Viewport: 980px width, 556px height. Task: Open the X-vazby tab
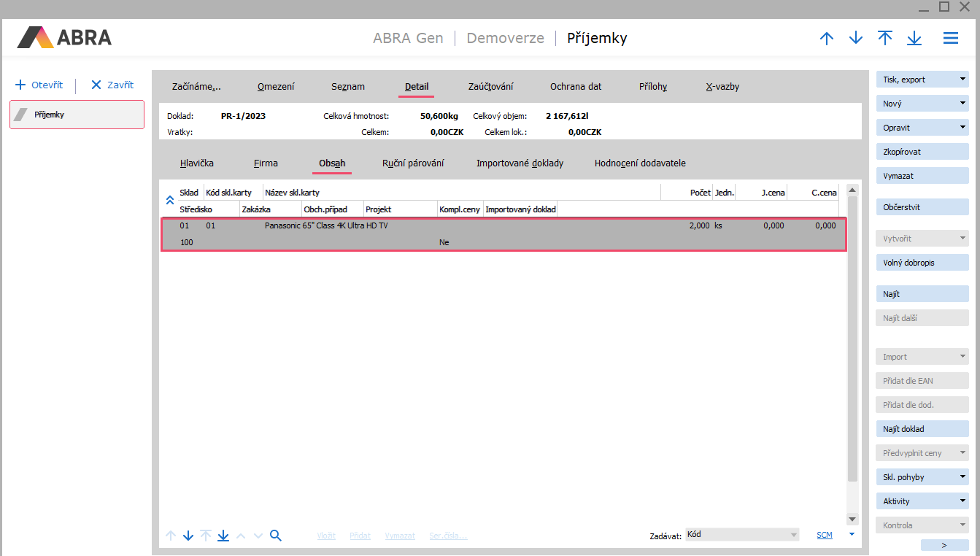coord(722,86)
